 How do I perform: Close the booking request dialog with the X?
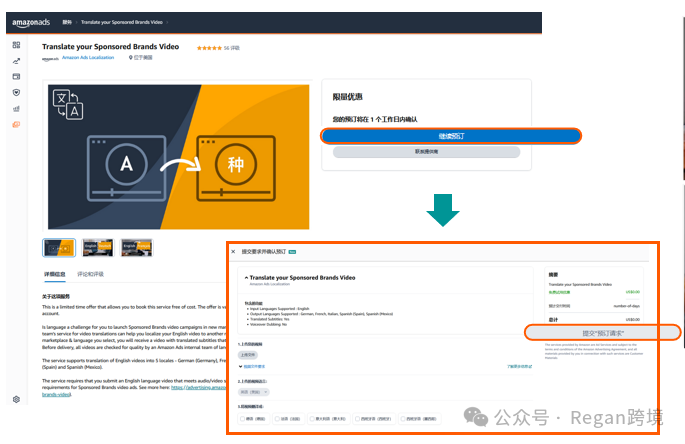[x=233, y=251]
